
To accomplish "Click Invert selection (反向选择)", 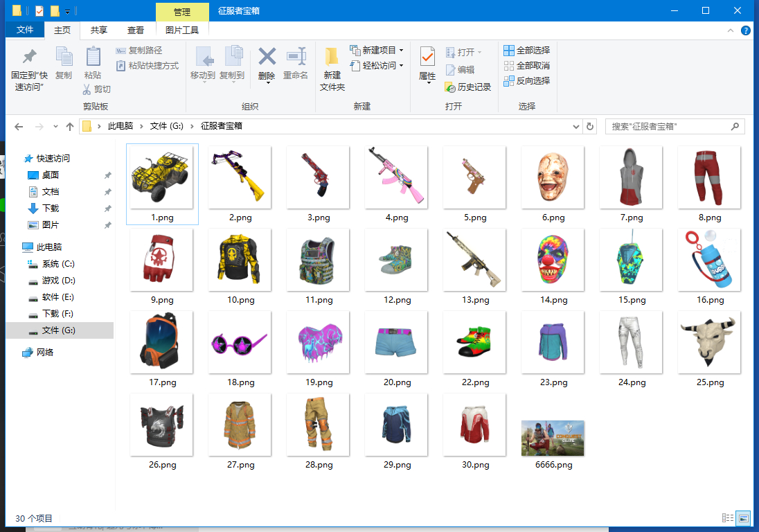I will [x=526, y=81].
